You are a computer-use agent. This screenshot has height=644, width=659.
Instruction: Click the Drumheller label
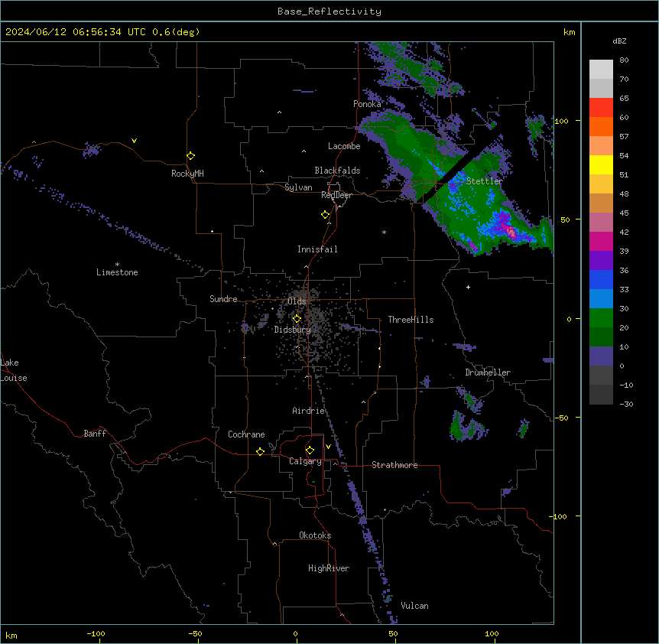pyautogui.click(x=488, y=372)
